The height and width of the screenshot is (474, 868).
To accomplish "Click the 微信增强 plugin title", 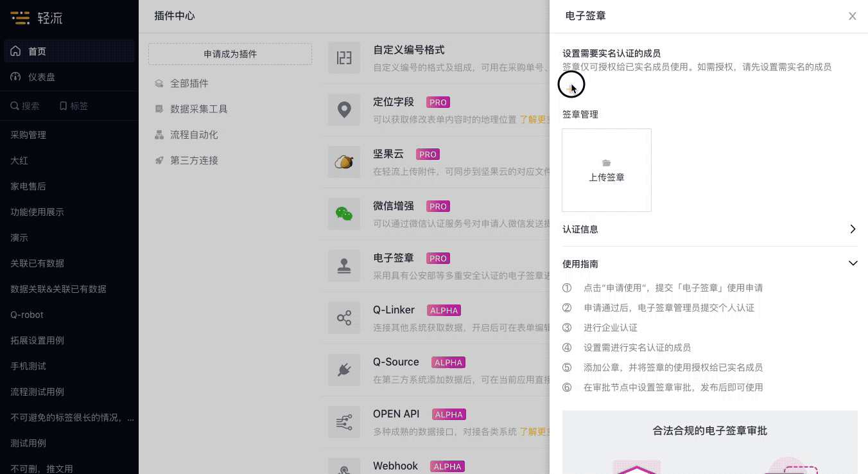I will coord(394,206).
